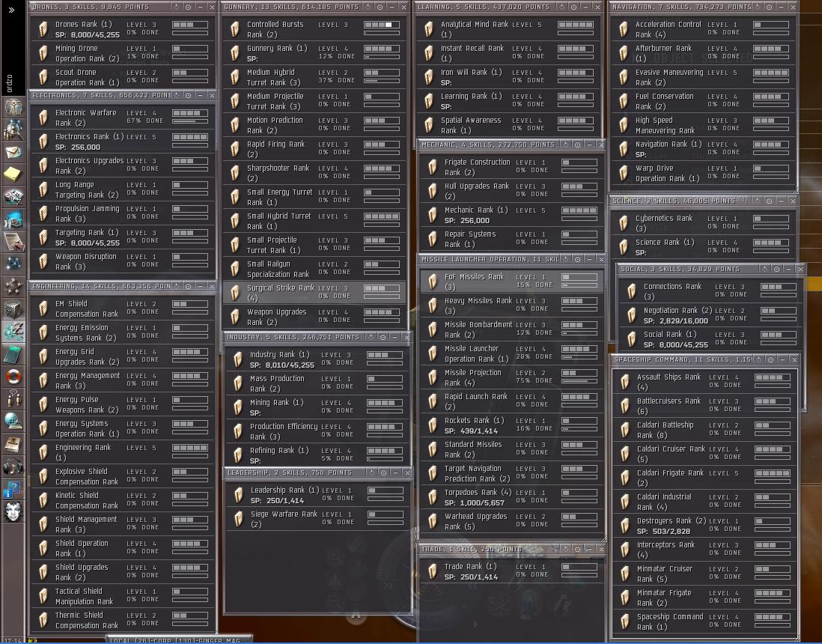Click level bar for Electronic Warfare skill

point(189,113)
